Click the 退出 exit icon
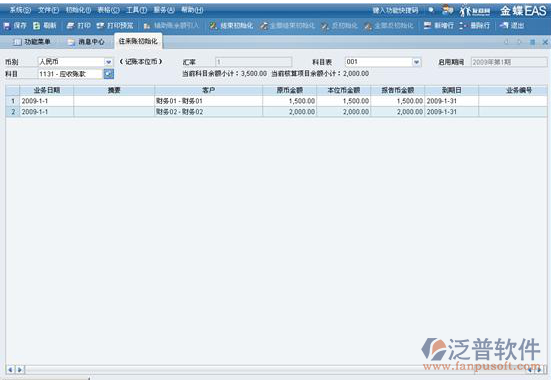 click(504, 26)
